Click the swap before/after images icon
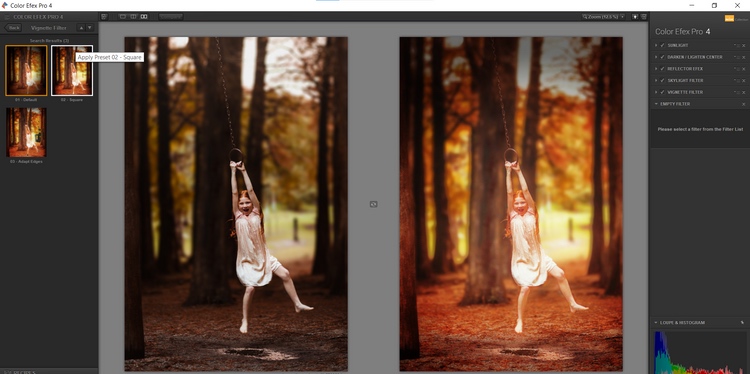This screenshot has width=750, height=374. pos(374,204)
